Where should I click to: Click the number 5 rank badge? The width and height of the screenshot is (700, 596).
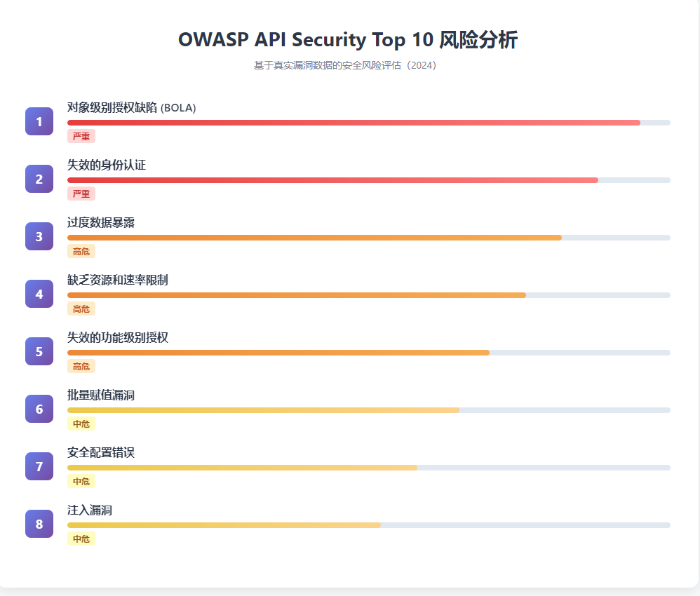pyautogui.click(x=39, y=351)
